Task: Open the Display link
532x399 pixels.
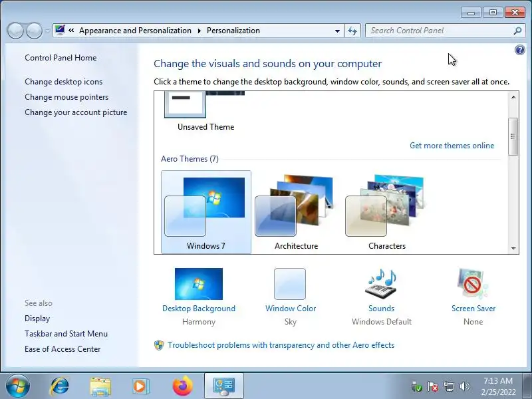Action: click(x=37, y=319)
